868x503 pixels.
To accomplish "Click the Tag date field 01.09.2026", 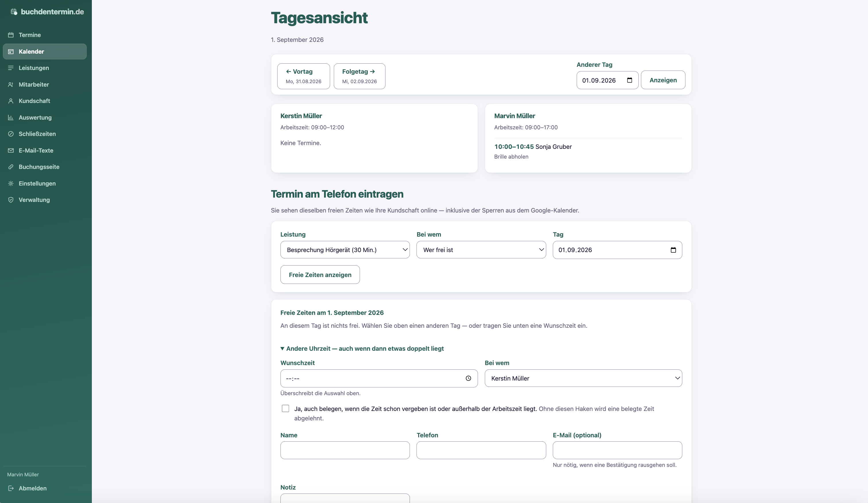I will click(617, 250).
